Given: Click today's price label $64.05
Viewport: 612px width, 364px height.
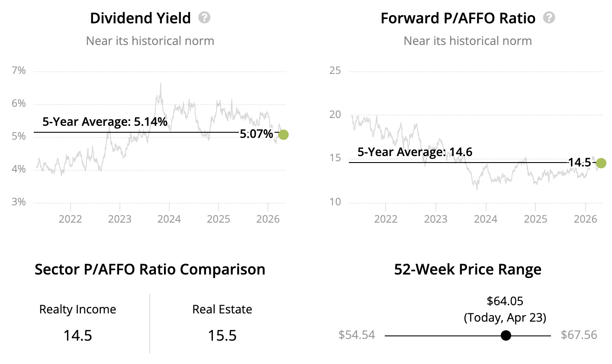Looking at the screenshot, I should 505,301.
